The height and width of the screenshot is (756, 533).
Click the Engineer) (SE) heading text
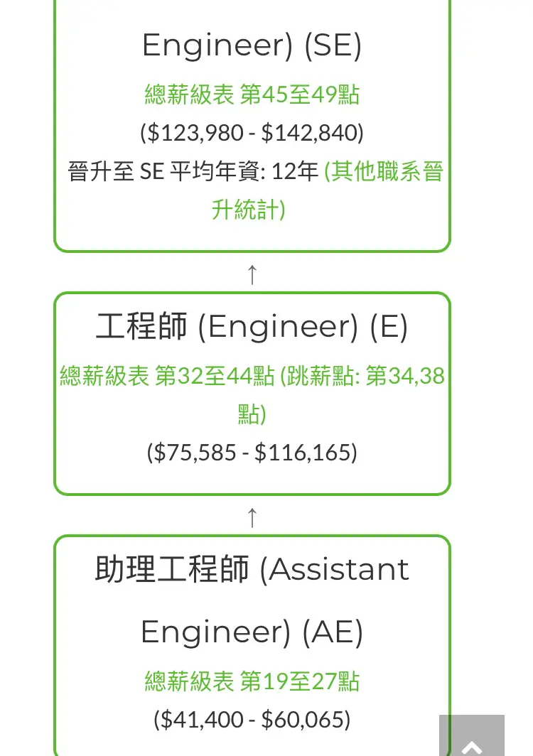[x=252, y=45]
